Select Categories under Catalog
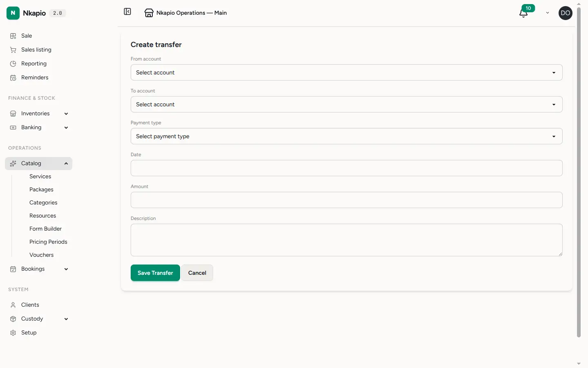 pyautogui.click(x=43, y=203)
